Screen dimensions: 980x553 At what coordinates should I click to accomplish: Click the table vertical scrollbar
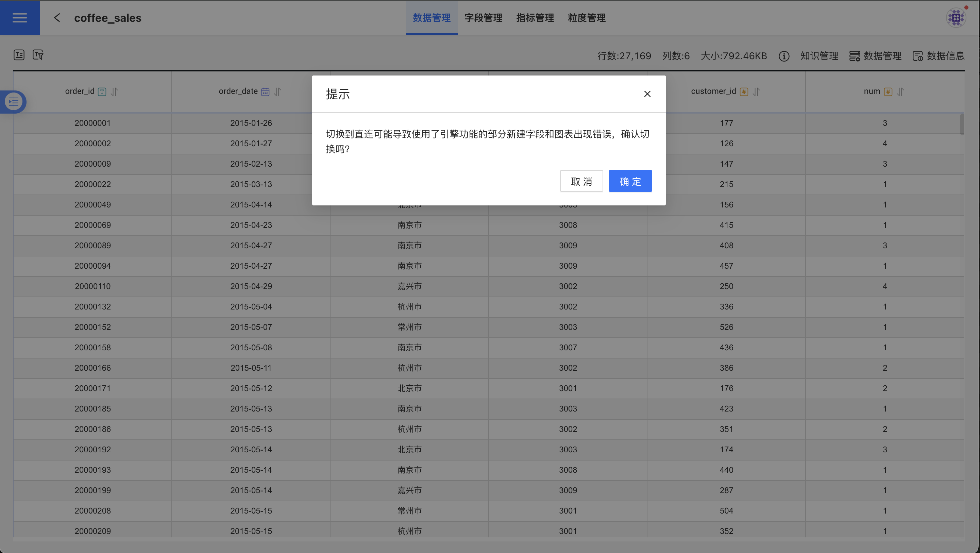point(962,124)
